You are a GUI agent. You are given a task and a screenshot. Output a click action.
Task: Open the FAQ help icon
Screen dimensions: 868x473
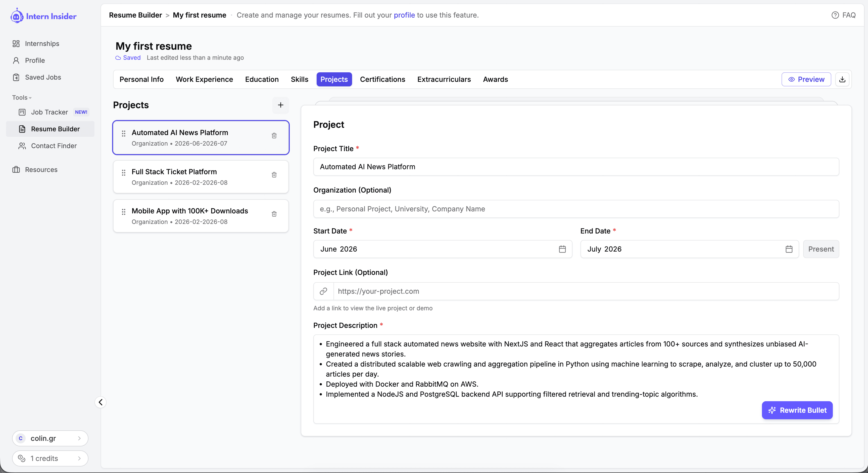(835, 15)
